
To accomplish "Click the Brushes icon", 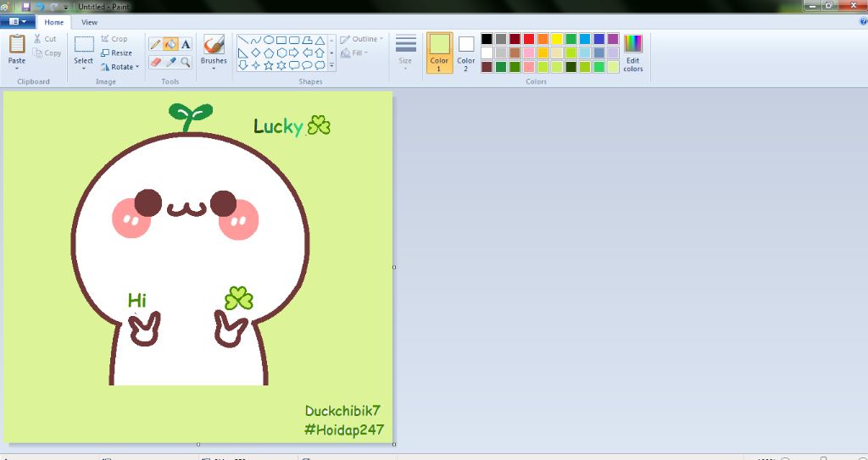I will [x=214, y=45].
